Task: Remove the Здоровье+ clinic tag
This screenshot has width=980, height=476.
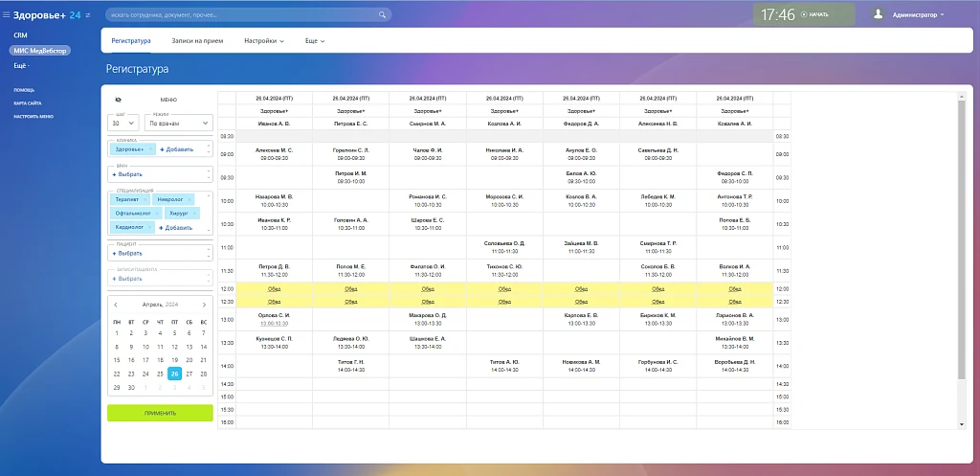Action: 150,149
